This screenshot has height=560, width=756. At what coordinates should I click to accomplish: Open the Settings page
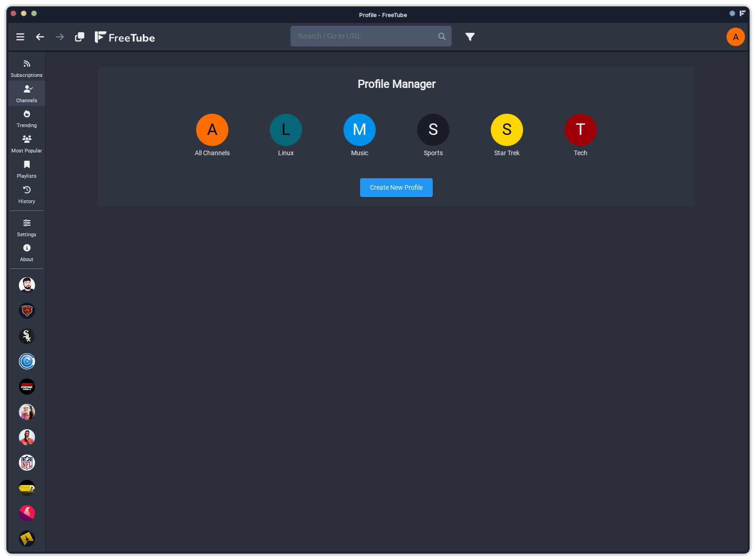click(x=27, y=227)
